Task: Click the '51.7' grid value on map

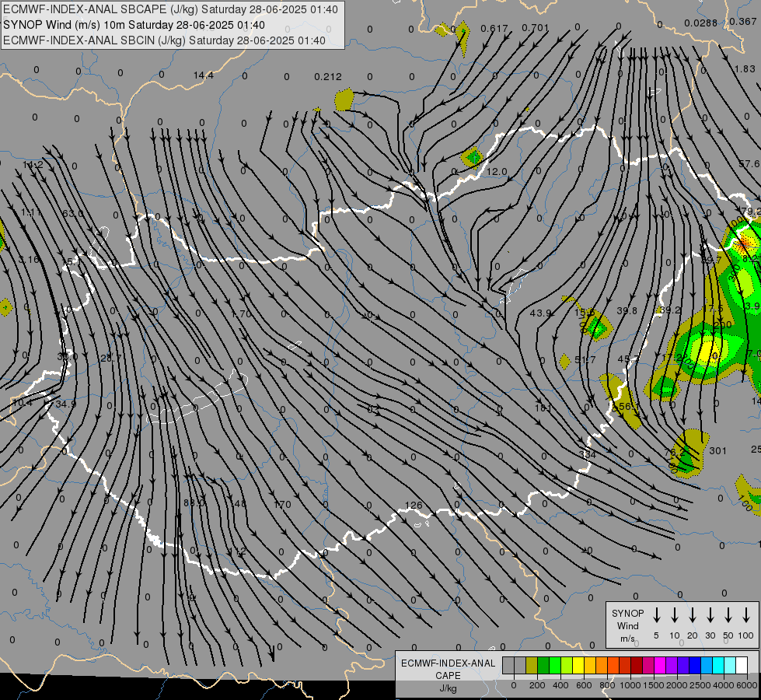Action: [x=585, y=359]
